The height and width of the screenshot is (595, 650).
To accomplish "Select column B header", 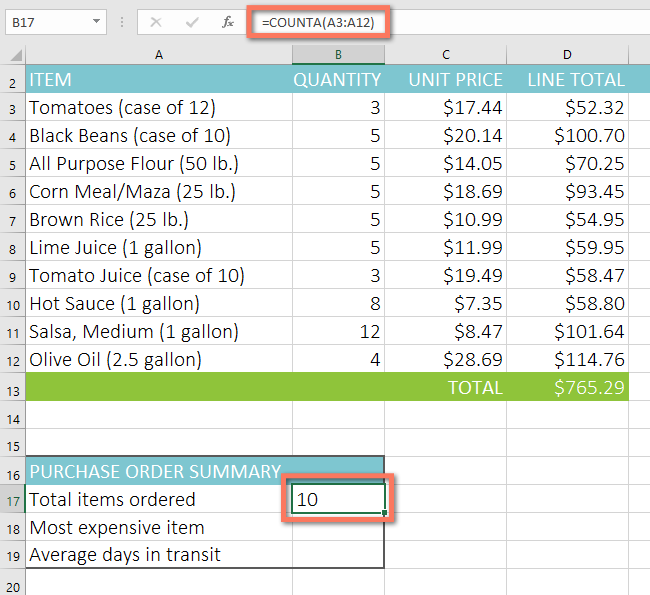I will (x=338, y=55).
